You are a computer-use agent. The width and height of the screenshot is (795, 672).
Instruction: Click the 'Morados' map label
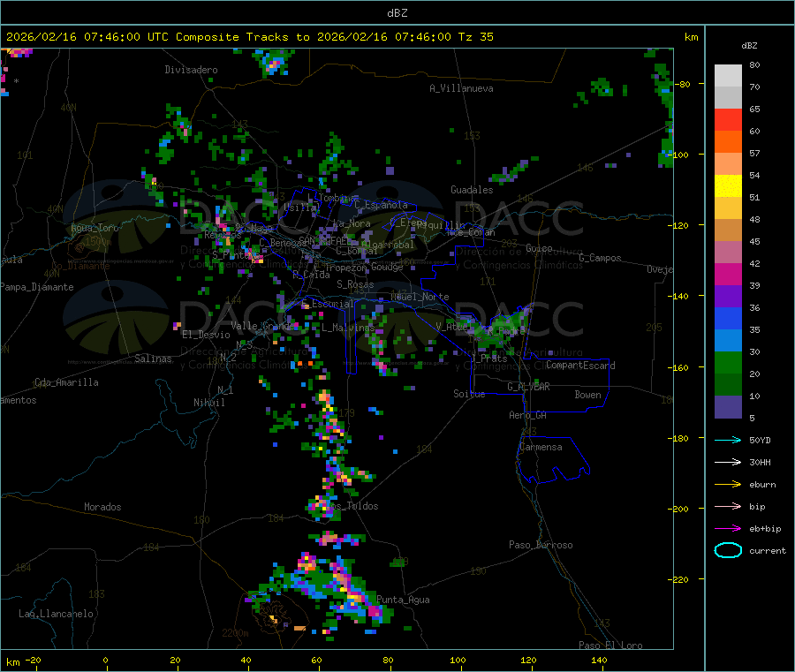[102, 507]
